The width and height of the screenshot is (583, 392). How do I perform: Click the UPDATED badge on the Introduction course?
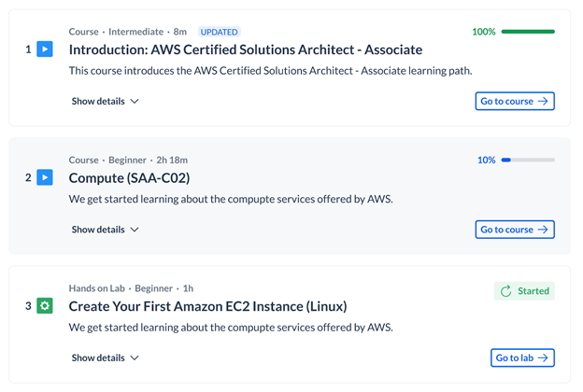tap(219, 32)
